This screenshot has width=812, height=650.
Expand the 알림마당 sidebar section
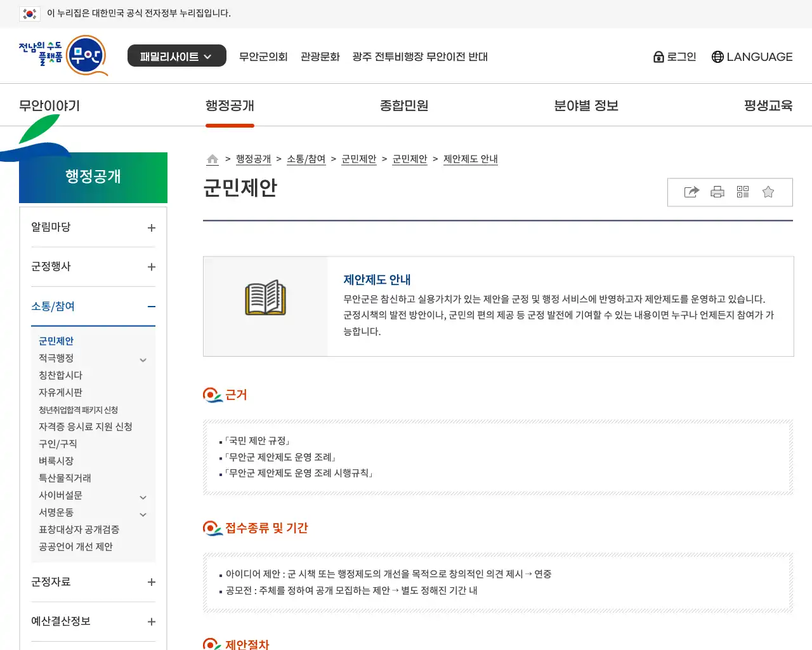(152, 228)
